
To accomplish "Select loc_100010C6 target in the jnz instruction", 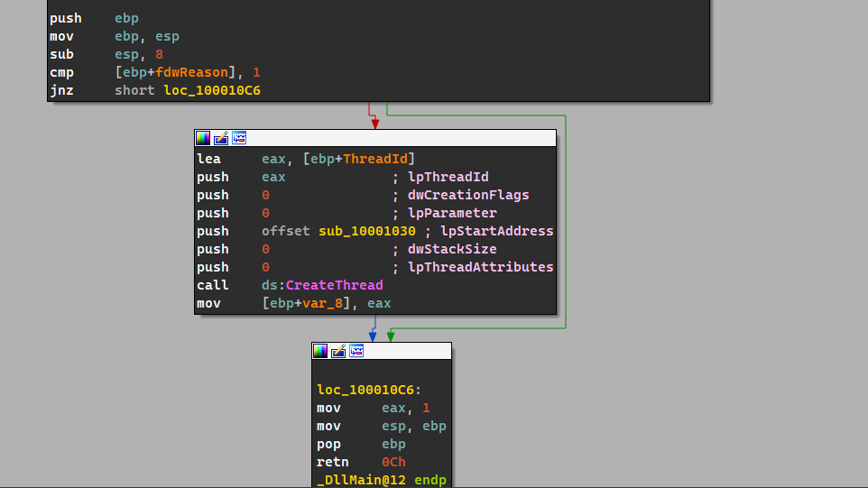I will [x=212, y=90].
